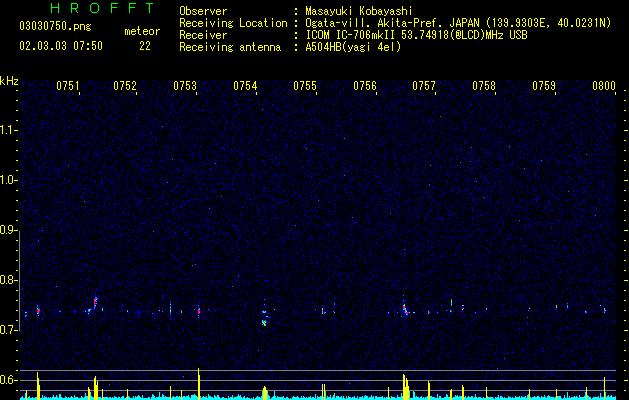The width and height of the screenshot is (629, 400).
Task: Click the 0800 time marker
Action: (x=604, y=86)
